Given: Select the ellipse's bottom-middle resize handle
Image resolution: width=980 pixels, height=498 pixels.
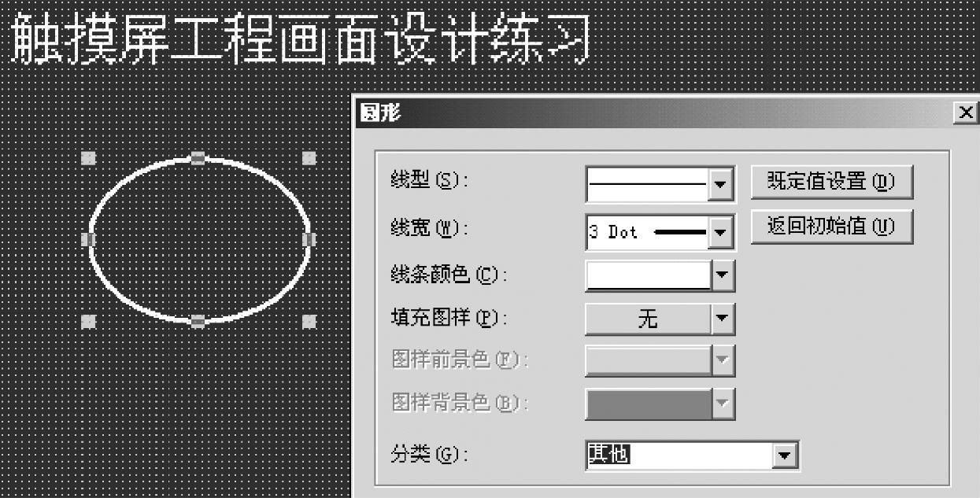Looking at the screenshot, I should pos(198,321).
